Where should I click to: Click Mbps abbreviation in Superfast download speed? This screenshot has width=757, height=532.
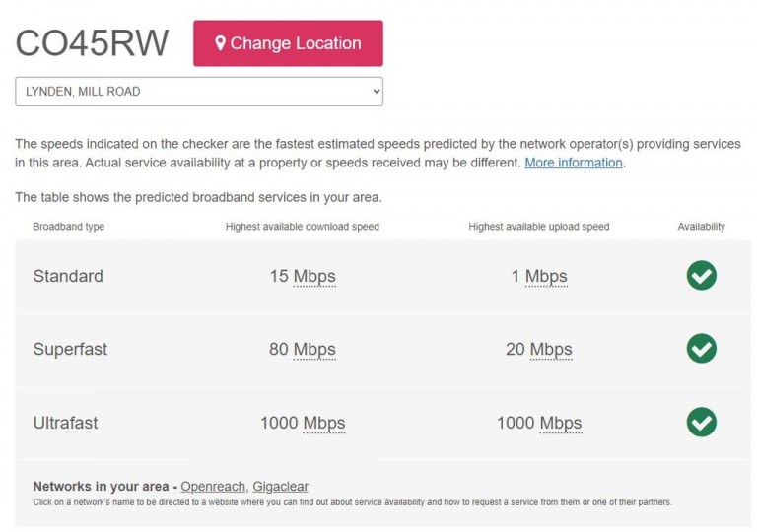[314, 350]
